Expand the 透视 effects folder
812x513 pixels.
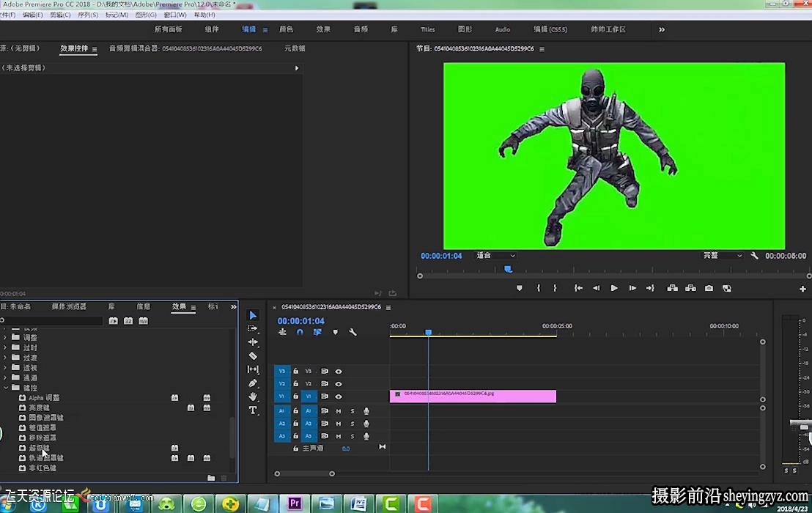click(5, 368)
